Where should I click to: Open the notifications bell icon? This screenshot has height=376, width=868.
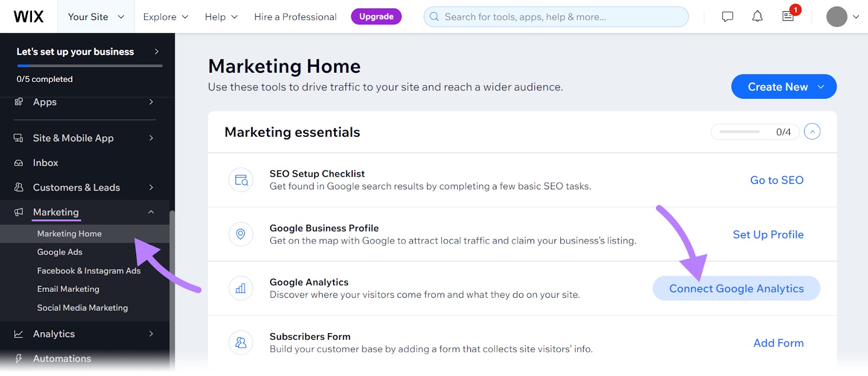click(757, 16)
